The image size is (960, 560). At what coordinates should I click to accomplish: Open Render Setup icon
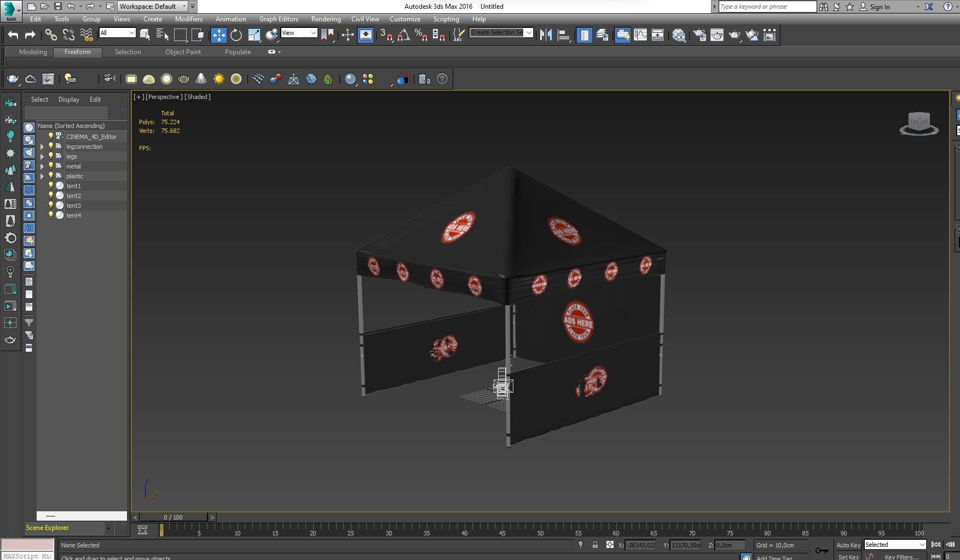699,35
